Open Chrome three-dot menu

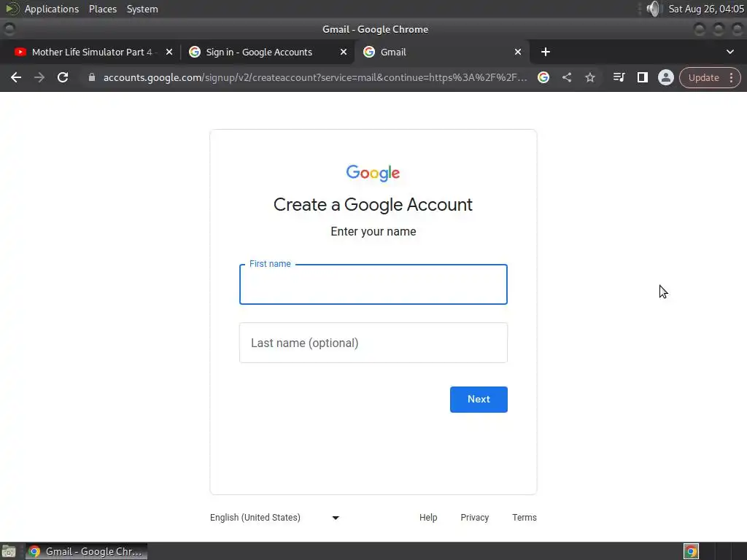tap(731, 77)
